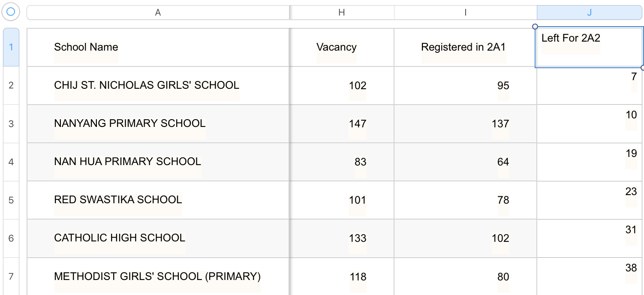644x295 pixels.
Task: Select column J header
Action: pos(589,12)
